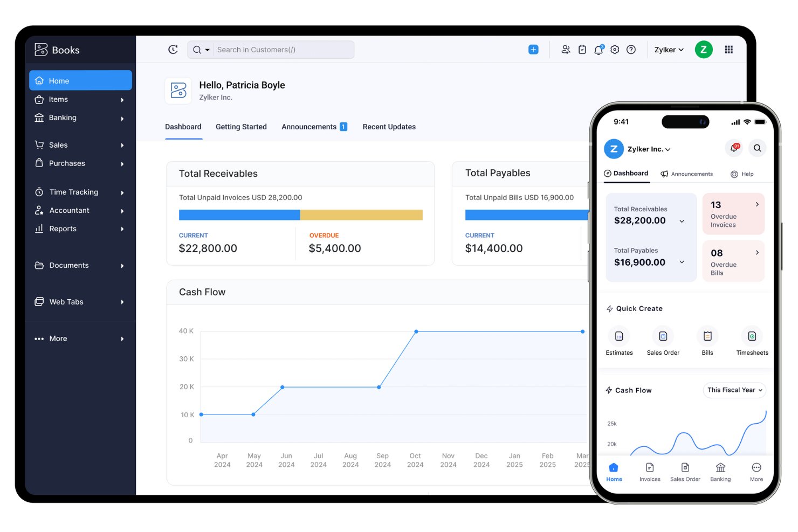Refresh the dashboard with the reload icon
The image size is (798, 532).
[x=173, y=49]
